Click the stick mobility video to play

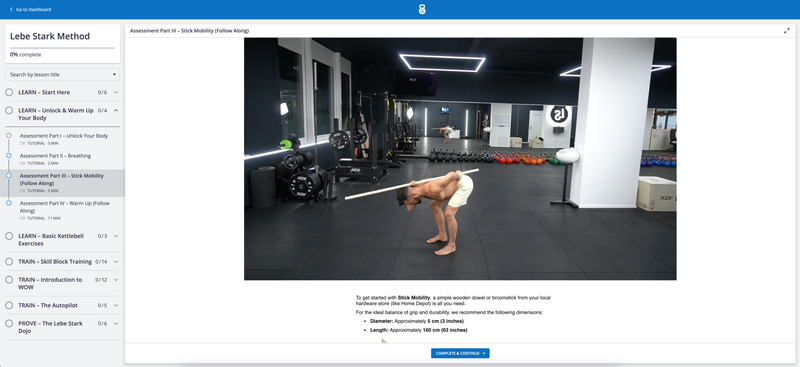pos(460,159)
